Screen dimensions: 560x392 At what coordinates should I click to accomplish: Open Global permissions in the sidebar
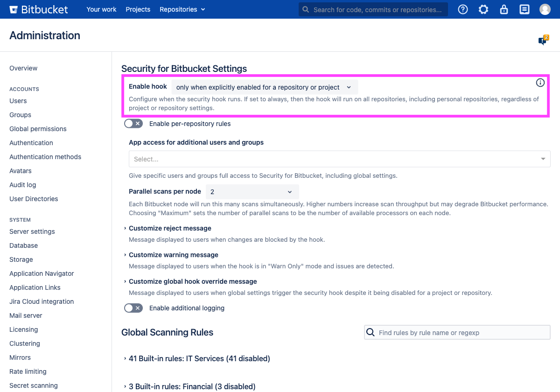pos(38,129)
